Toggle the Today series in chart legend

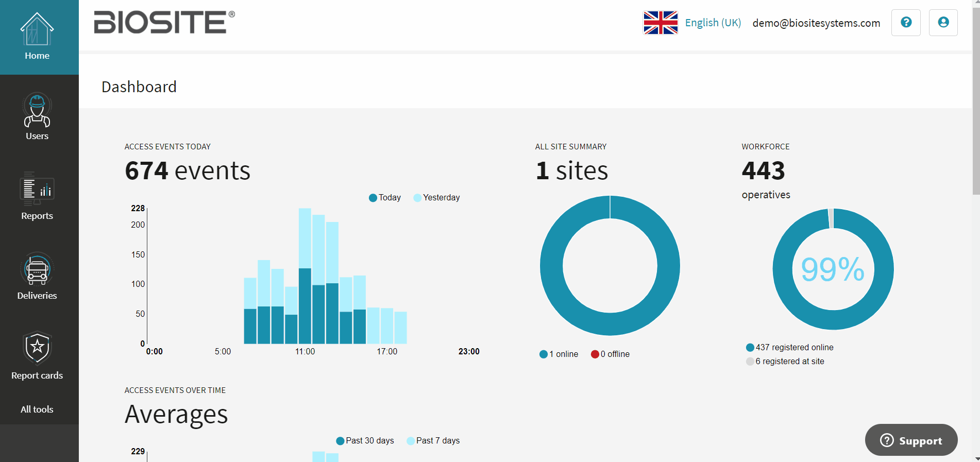tap(385, 198)
